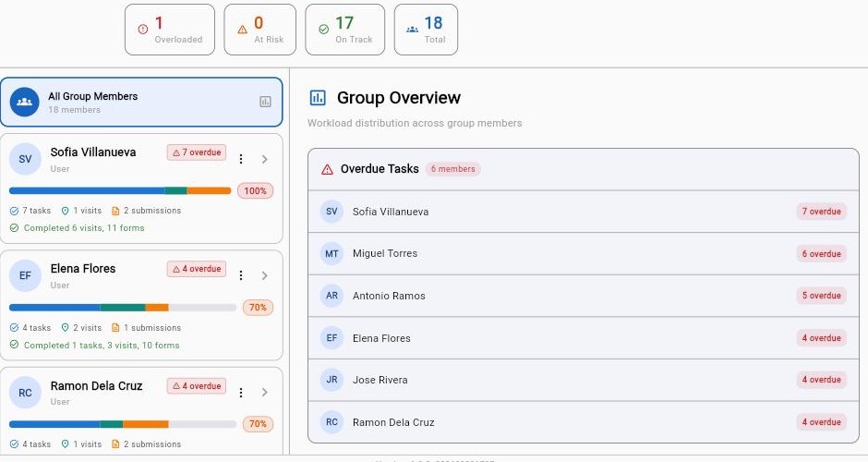Click the RC avatar in the member list card
This screenshot has width=868, height=462.
26,392
